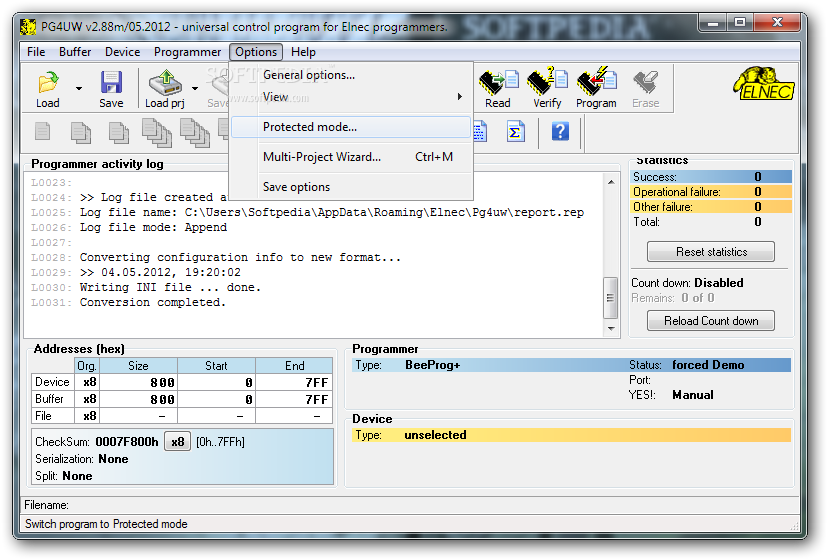Click the log scrollbar thumb
This screenshot has height=560, width=828.
(x=610, y=297)
